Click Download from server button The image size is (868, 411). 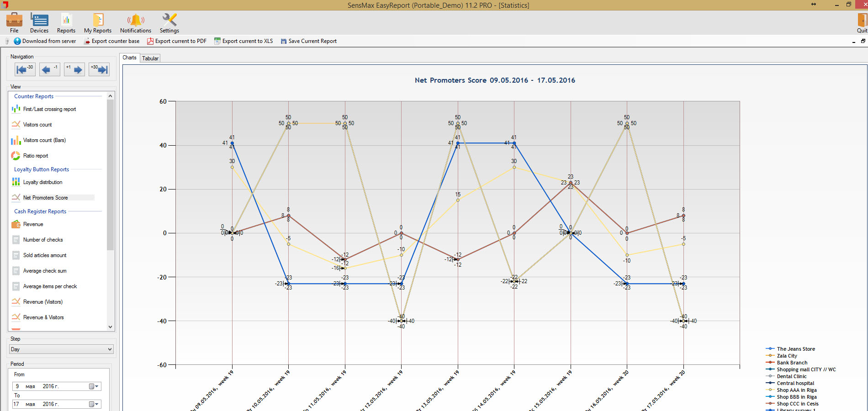pos(45,41)
